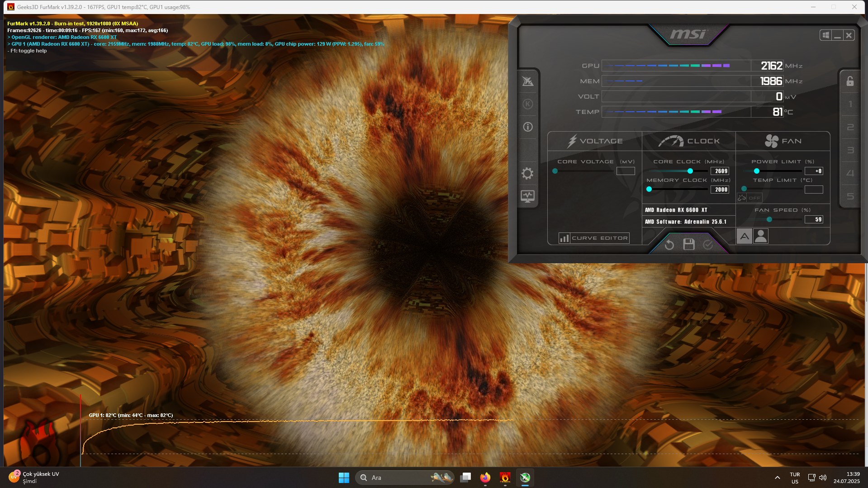The height and width of the screenshot is (488, 868).
Task: Show the information icon in Afterburner sidebar
Action: tap(527, 127)
